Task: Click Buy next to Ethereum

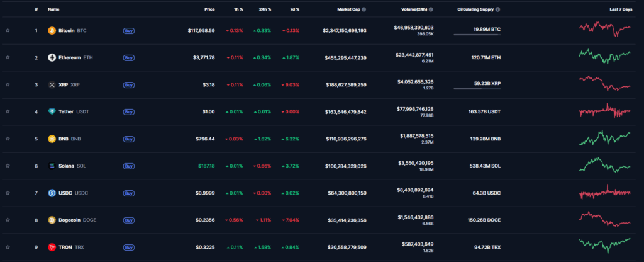Action: click(x=128, y=57)
